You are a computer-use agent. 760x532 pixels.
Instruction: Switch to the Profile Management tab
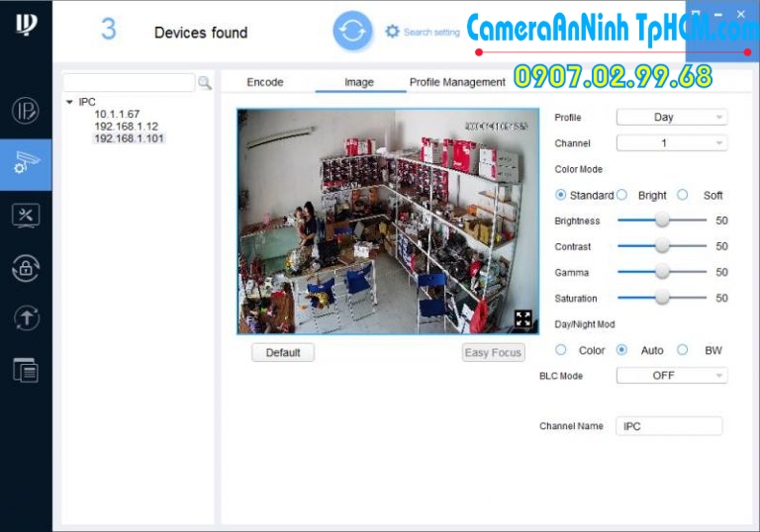457,82
